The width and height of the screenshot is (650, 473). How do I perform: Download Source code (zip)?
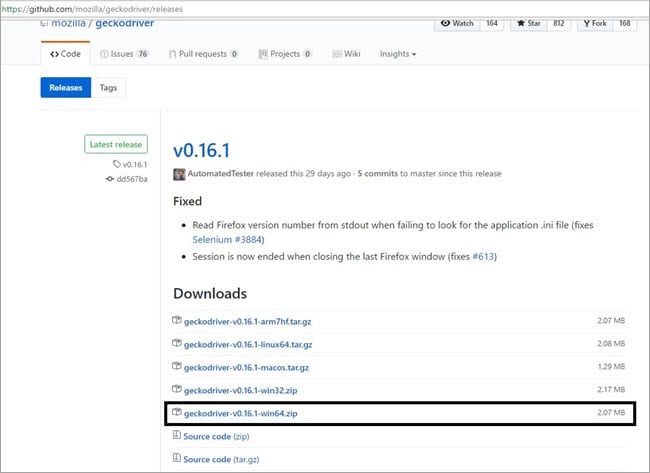pyautogui.click(x=216, y=437)
